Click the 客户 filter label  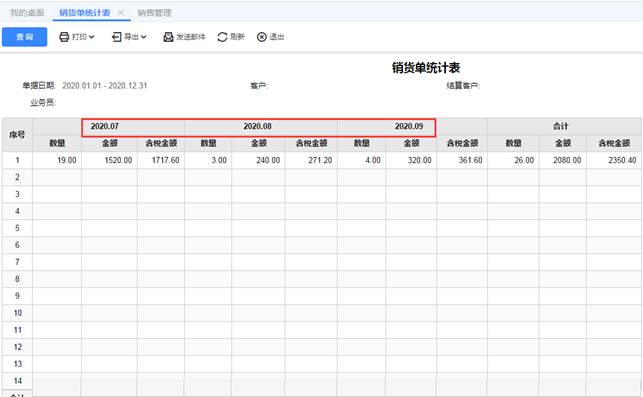[259, 85]
